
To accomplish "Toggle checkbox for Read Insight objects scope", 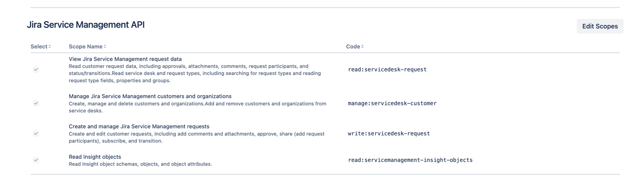I will [36, 160].
